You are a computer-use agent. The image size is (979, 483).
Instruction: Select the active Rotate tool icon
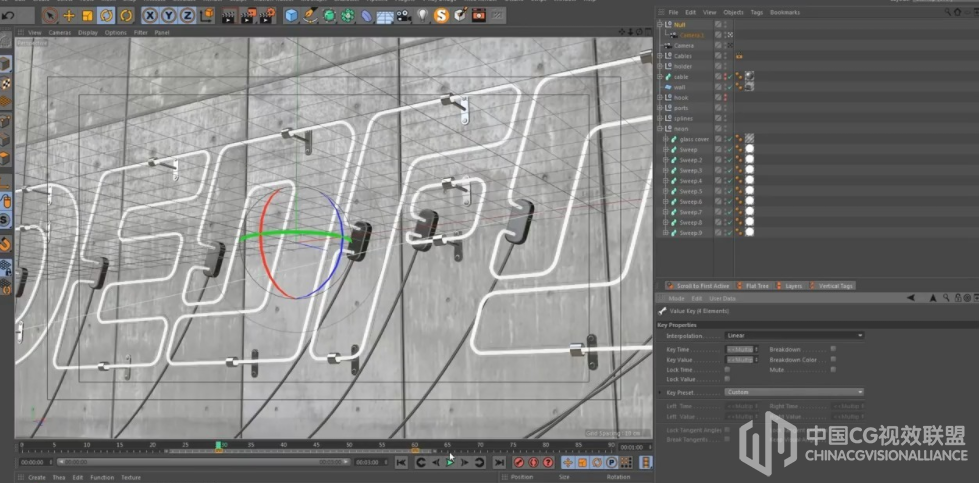click(x=106, y=16)
